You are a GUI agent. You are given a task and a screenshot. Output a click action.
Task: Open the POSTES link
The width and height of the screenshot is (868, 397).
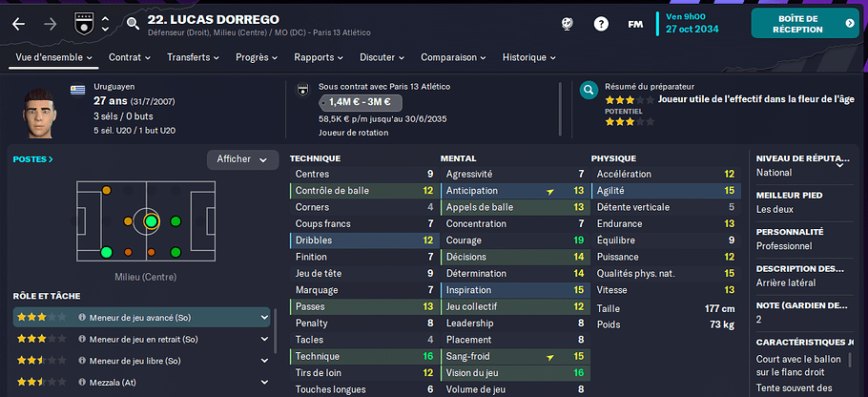point(33,159)
